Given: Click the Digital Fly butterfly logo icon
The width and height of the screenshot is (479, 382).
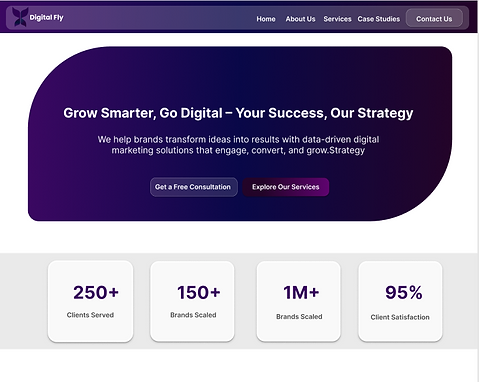Looking at the screenshot, I should click(20, 17).
